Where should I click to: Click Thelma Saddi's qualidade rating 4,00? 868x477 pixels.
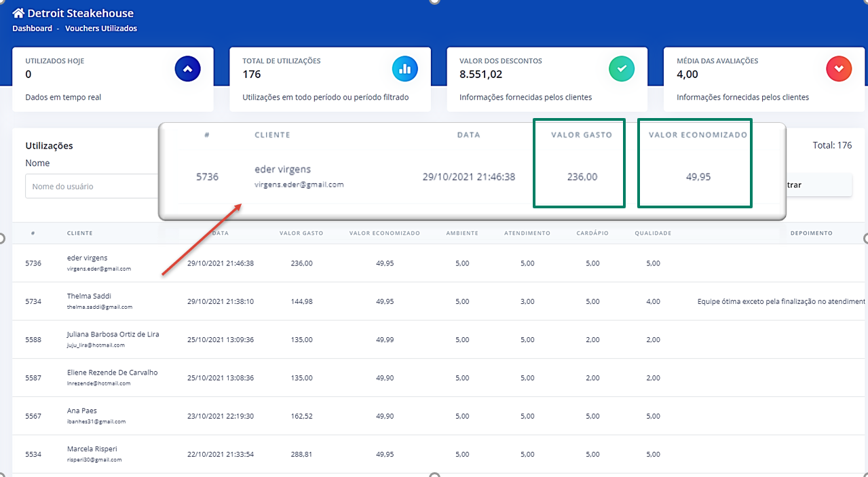(x=653, y=302)
